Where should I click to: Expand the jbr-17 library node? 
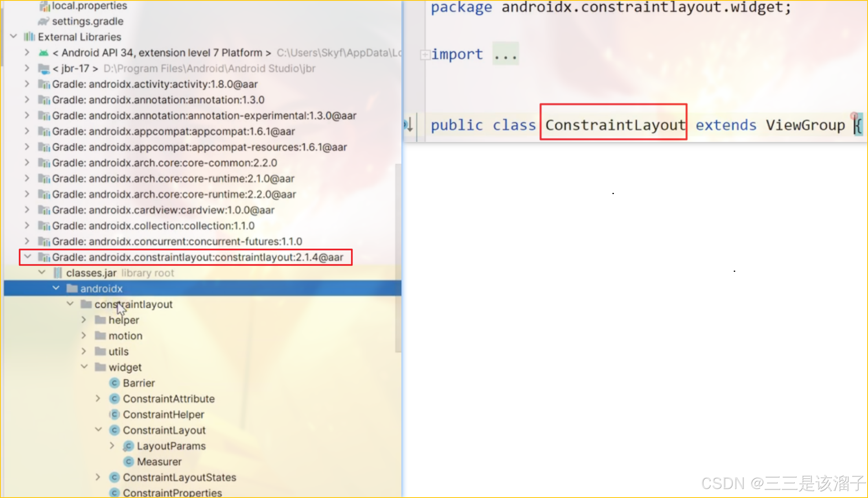pyautogui.click(x=27, y=68)
